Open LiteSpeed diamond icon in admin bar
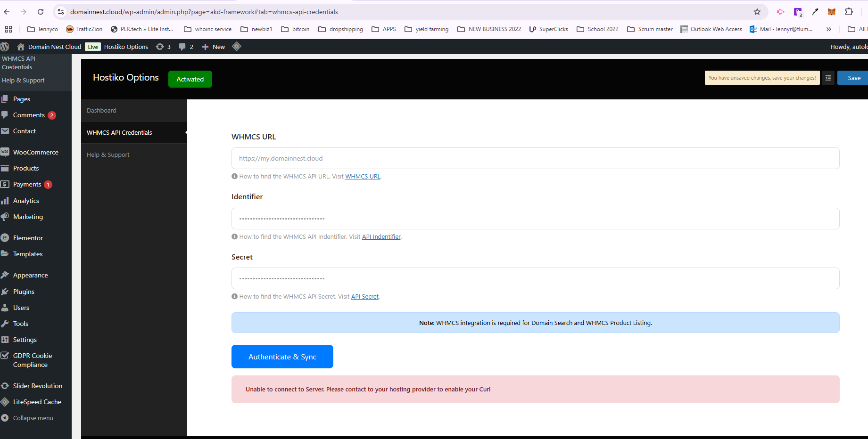868x439 pixels. click(x=237, y=46)
